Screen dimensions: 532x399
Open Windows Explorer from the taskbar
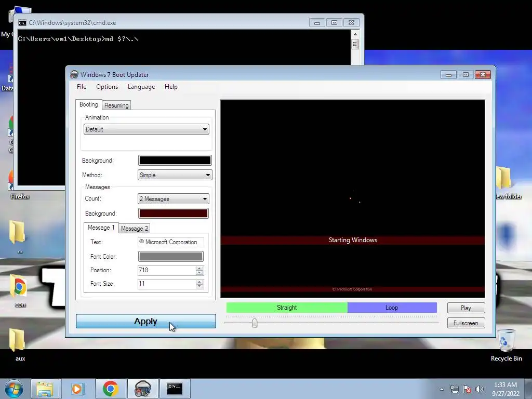[45, 389]
